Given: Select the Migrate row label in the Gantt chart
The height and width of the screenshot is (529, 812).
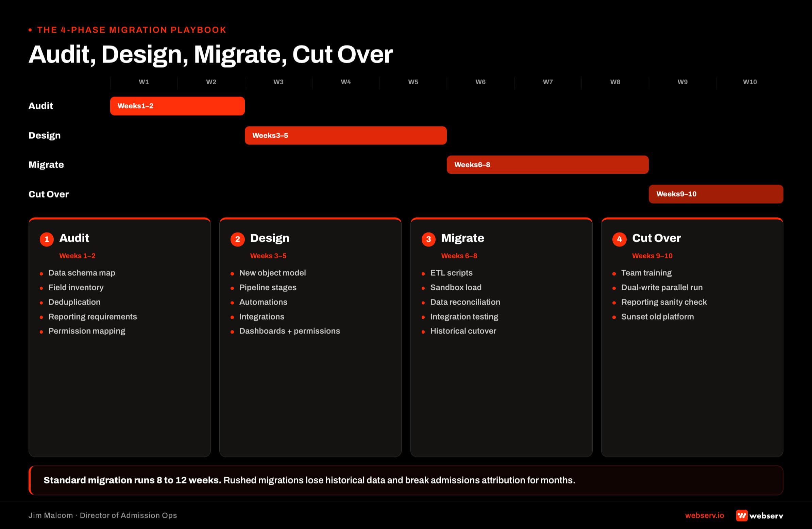Looking at the screenshot, I should point(46,165).
